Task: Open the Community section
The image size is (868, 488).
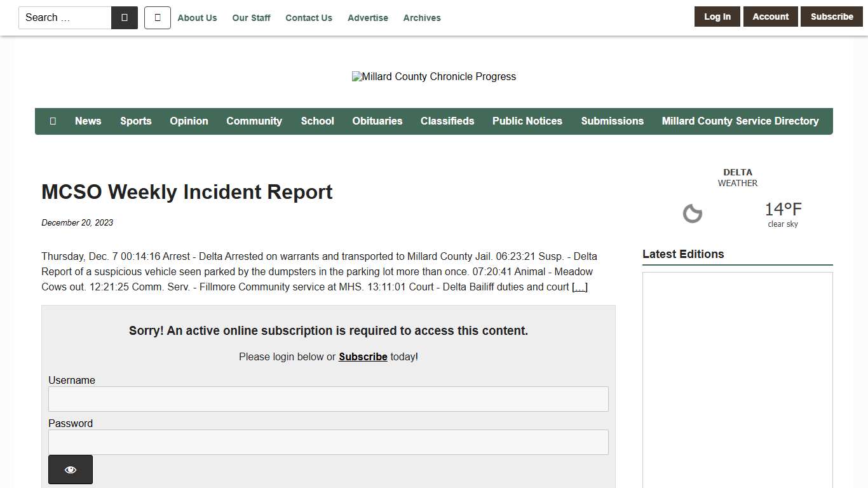Action: coord(254,121)
